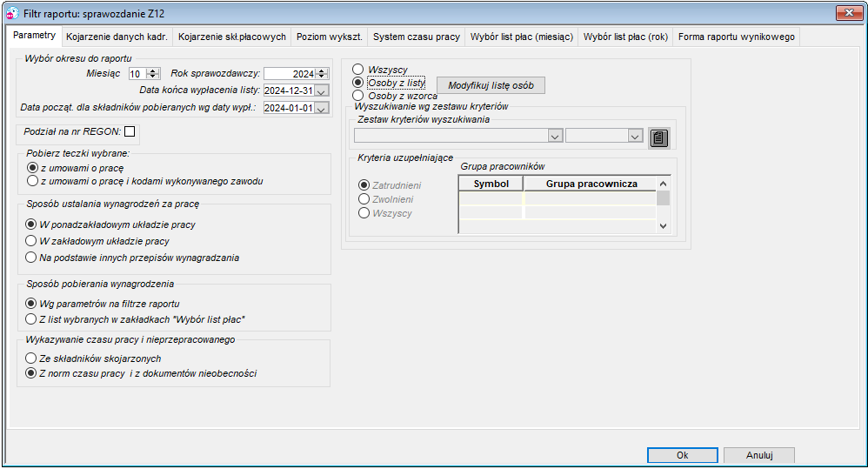Select the top Wszyscy radio above Osoby z listy

point(358,70)
